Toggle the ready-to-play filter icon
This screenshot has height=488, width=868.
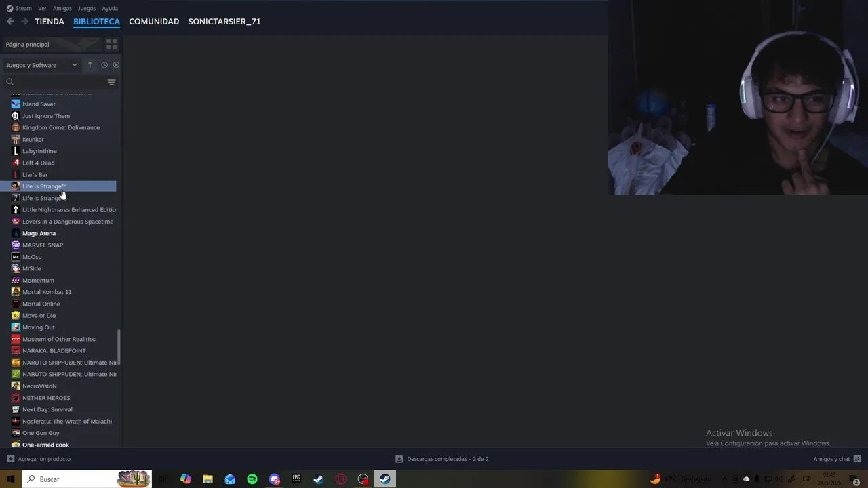point(116,65)
